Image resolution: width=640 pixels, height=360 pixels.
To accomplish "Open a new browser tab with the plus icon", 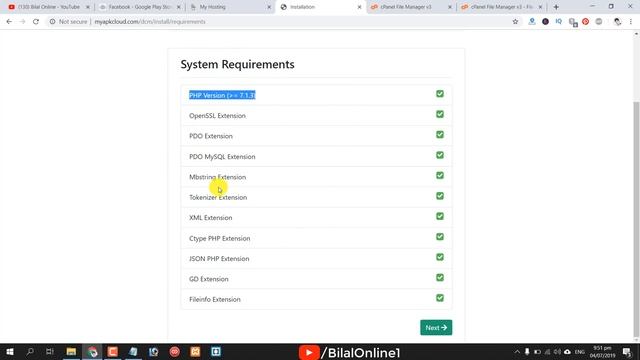I will point(556,7).
